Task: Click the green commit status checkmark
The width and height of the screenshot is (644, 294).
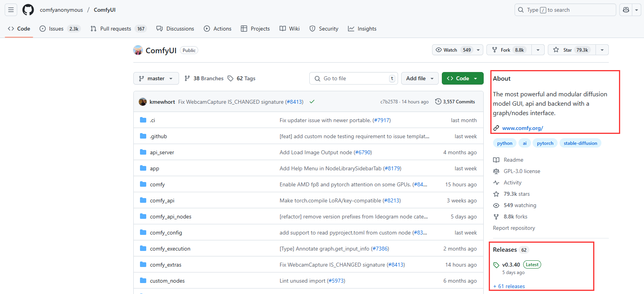Action: (x=312, y=102)
